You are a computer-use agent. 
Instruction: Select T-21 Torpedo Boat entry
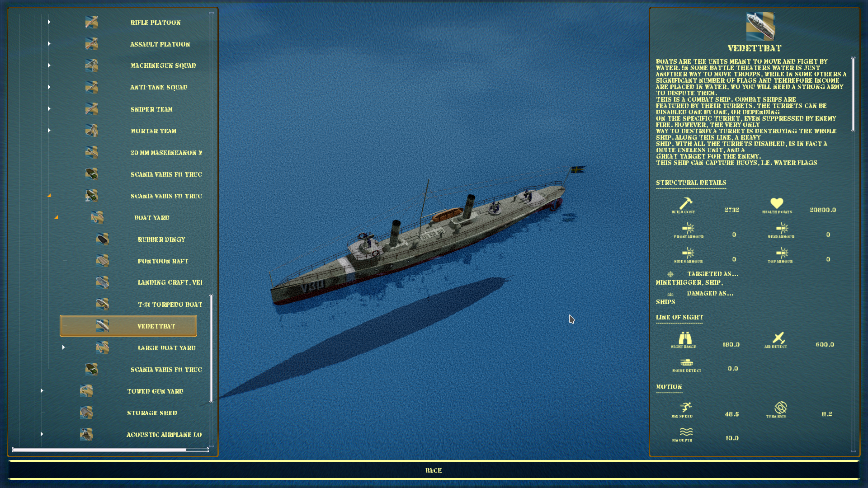(170, 305)
